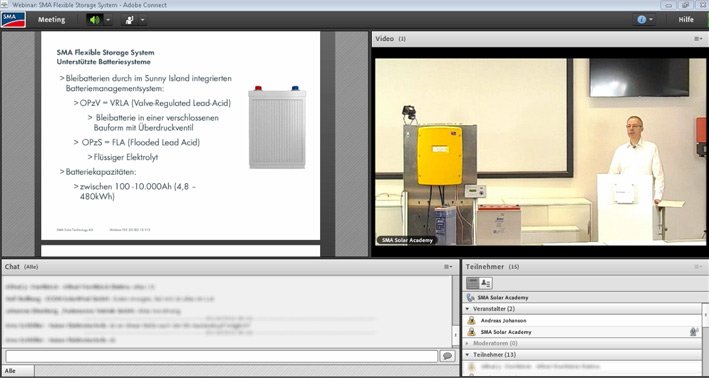Click the slide title SMA Flexible Storage System

coord(105,52)
